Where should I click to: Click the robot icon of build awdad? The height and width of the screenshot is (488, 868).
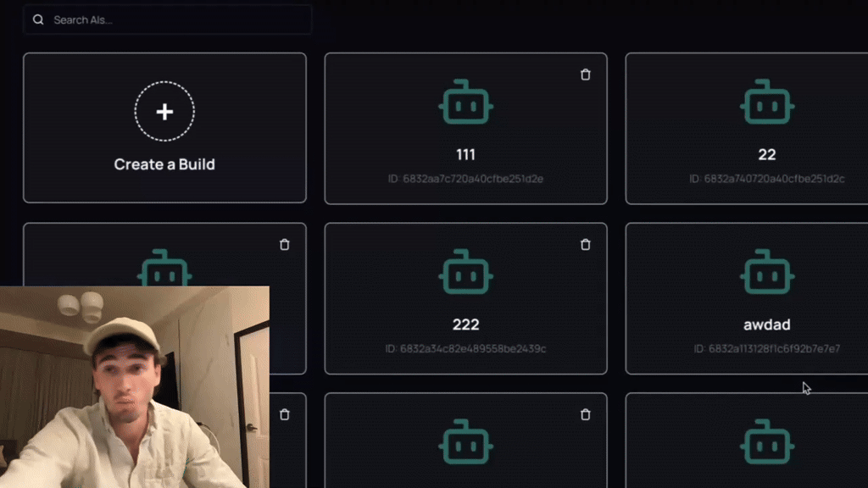pyautogui.click(x=766, y=272)
